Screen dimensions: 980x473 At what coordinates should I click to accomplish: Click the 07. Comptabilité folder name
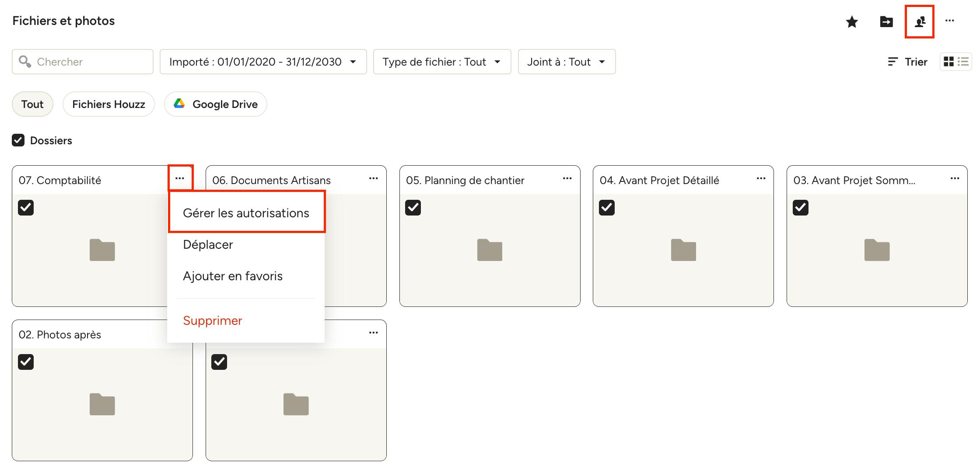tap(60, 180)
